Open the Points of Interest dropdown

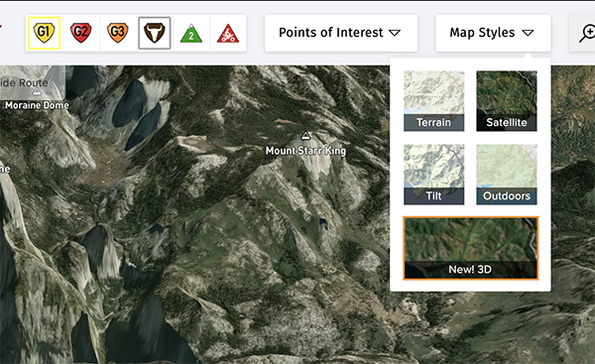(x=341, y=33)
